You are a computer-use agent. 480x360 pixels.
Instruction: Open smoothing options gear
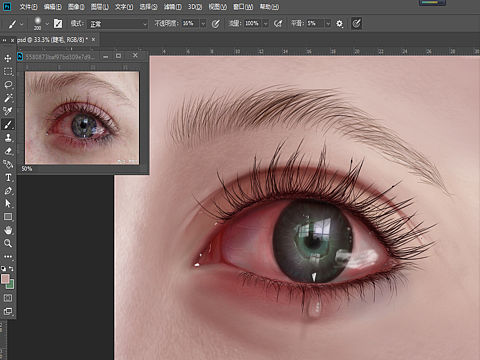(x=339, y=24)
